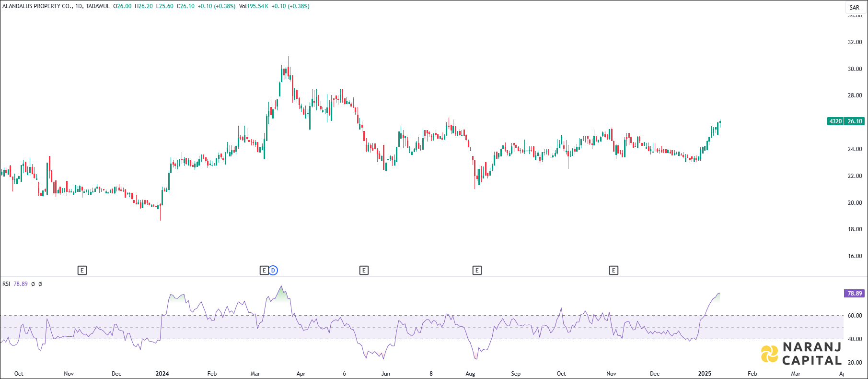This screenshot has height=379, width=868.
Task: Click the 16.00 price scale label
Action: [x=855, y=256]
